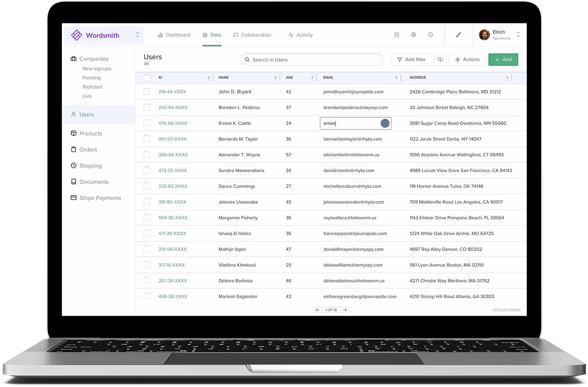The width and height of the screenshot is (588, 387).
Task: Check the Sunstra Maneerattana row checkbox
Action: click(147, 170)
